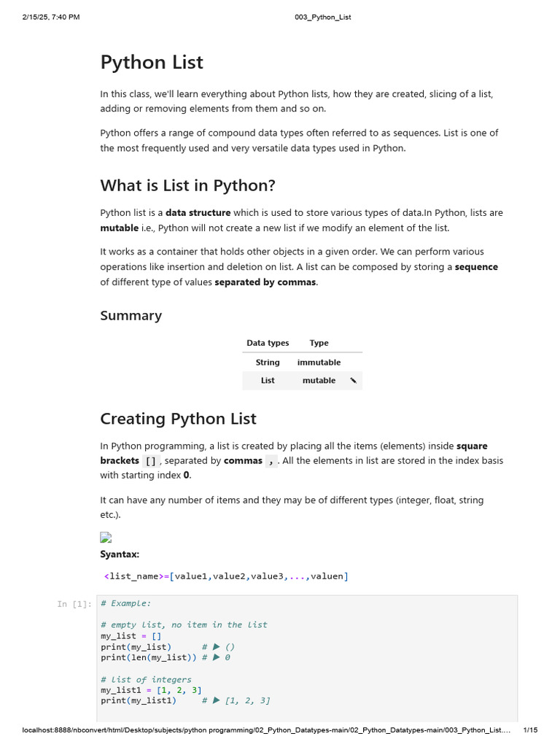Screen dimensions: 560x747
Task: Click inside the code cell on my_list = []
Action: [x=131, y=636]
